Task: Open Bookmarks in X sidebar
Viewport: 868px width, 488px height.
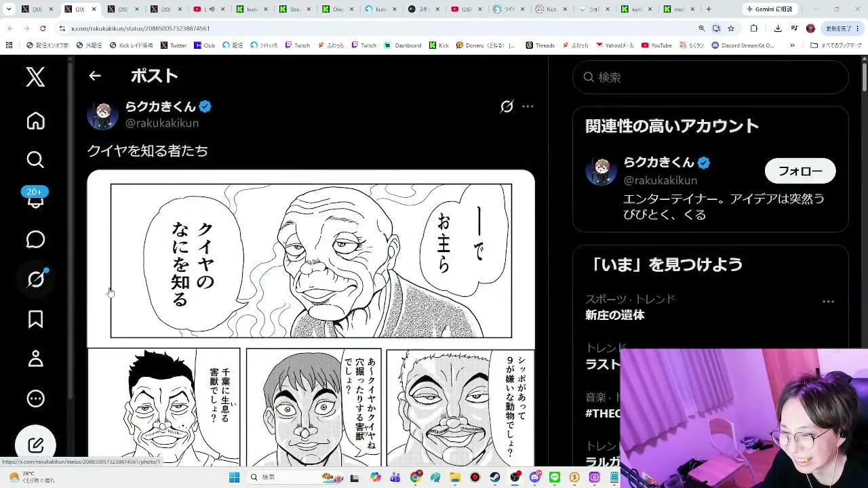Action: 35,319
